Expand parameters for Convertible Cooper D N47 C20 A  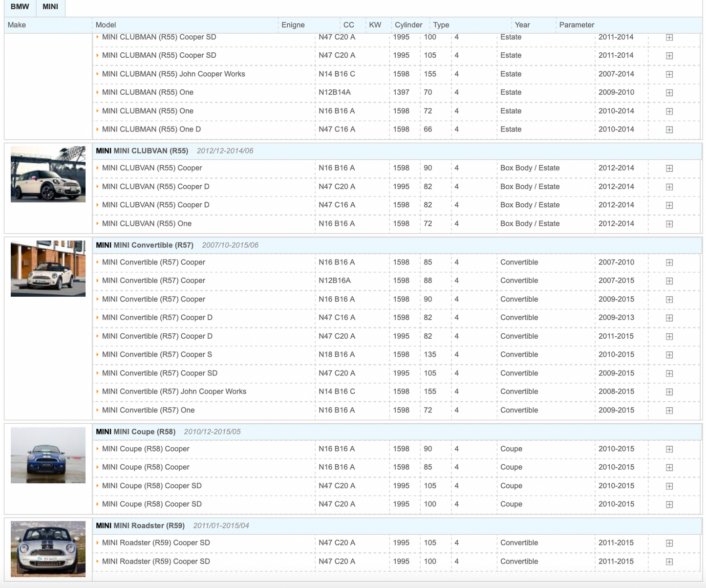(x=669, y=336)
